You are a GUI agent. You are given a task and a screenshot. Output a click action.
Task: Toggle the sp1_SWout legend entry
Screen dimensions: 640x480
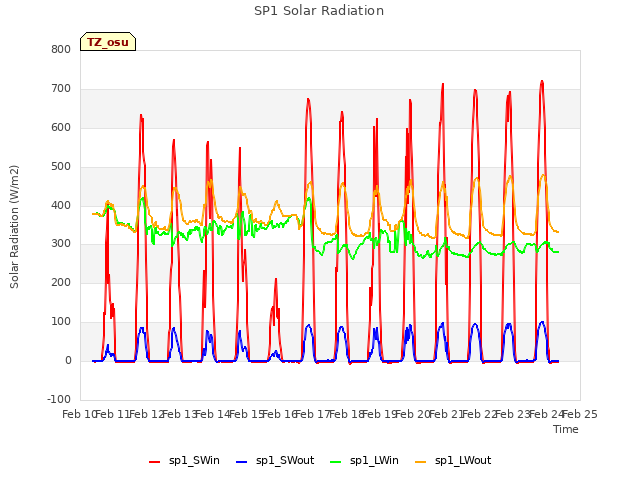click(276, 460)
